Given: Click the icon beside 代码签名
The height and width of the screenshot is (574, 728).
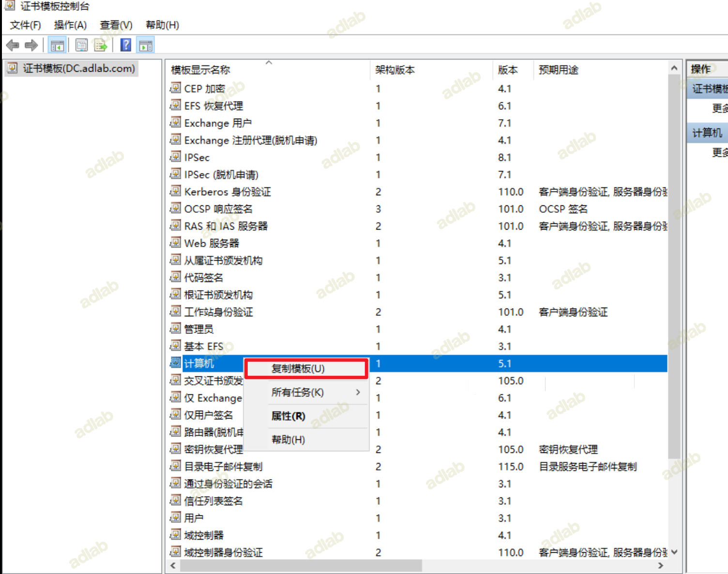Looking at the screenshot, I should [x=175, y=277].
